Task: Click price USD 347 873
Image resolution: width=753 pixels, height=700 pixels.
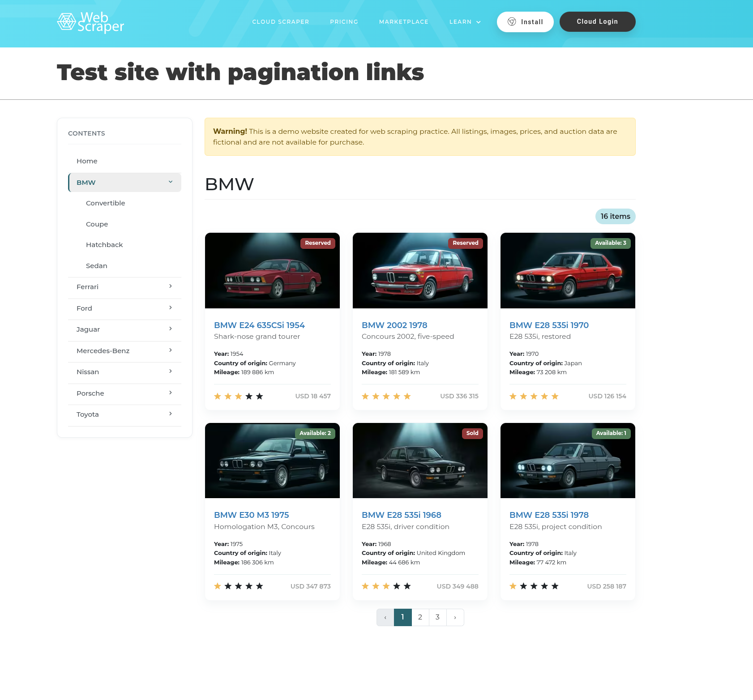Action: click(311, 586)
